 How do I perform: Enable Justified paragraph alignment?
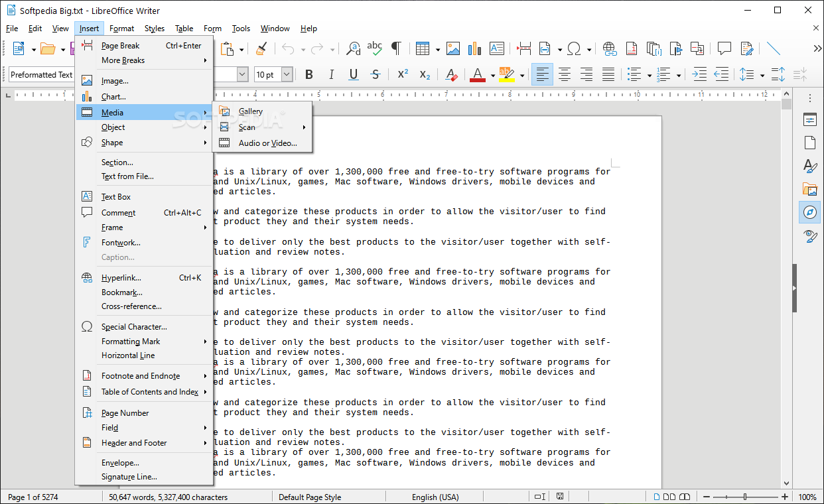click(x=608, y=75)
